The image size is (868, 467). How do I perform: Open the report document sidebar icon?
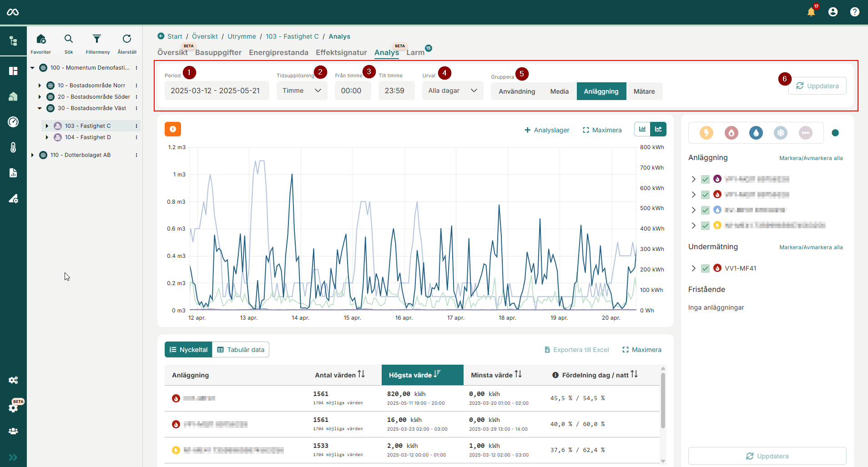point(13,173)
